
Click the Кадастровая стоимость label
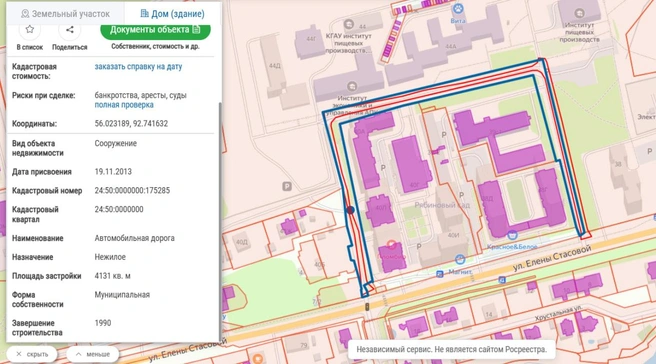point(34,72)
